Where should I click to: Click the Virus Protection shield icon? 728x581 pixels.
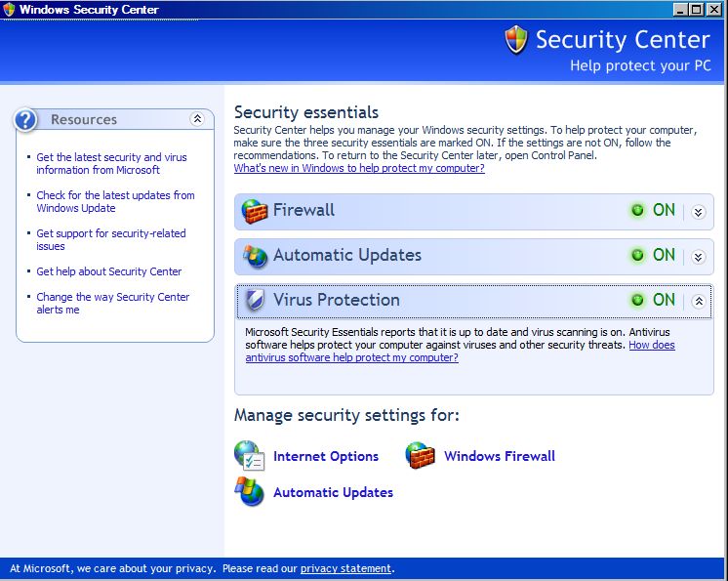(x=255, y=300)
